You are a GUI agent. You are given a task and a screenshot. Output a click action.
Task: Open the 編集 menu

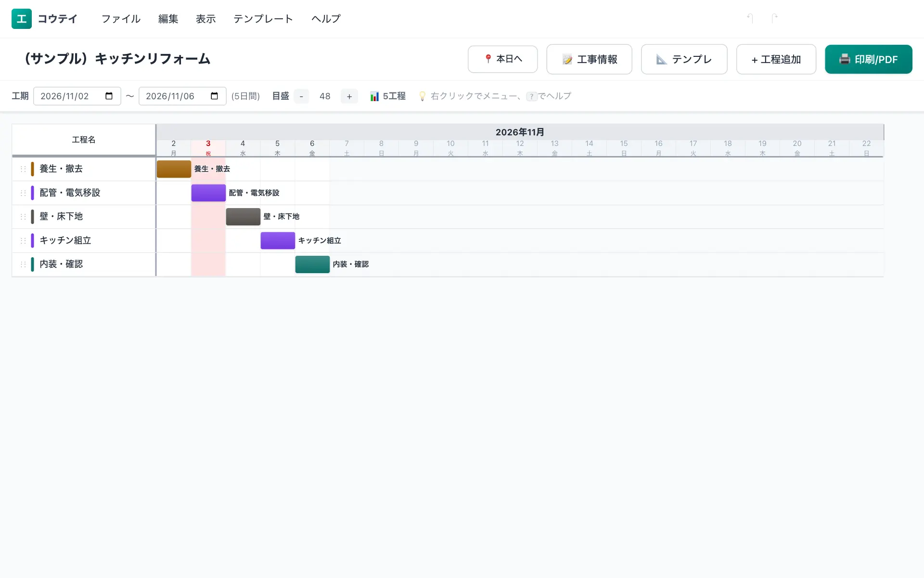click(x=168, y=19)
